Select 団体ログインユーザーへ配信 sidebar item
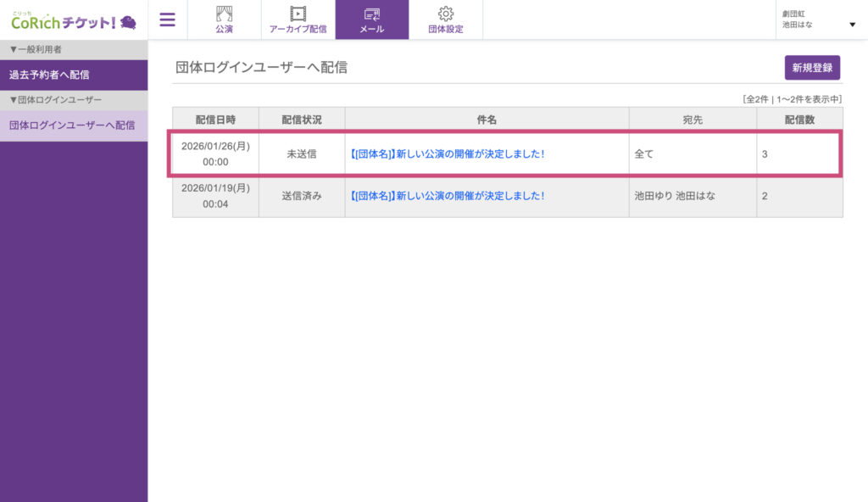The height and width of the screenshot is (502, 868). click(x=72, y=126)
